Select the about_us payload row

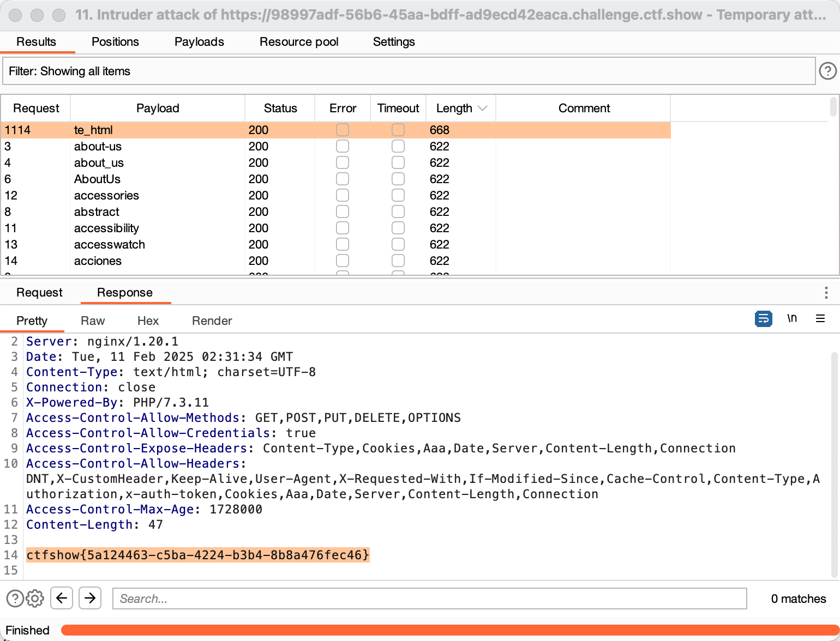pos(336,162)
